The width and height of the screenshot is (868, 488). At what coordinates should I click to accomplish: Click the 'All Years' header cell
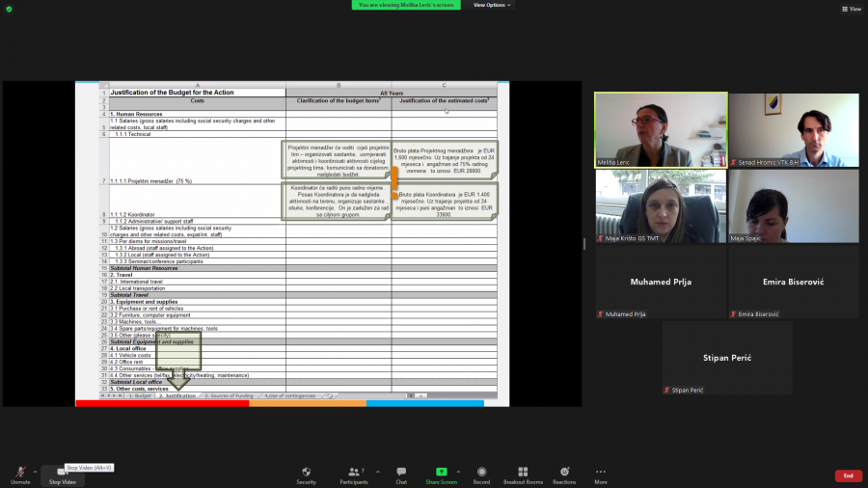click(392, 93)
